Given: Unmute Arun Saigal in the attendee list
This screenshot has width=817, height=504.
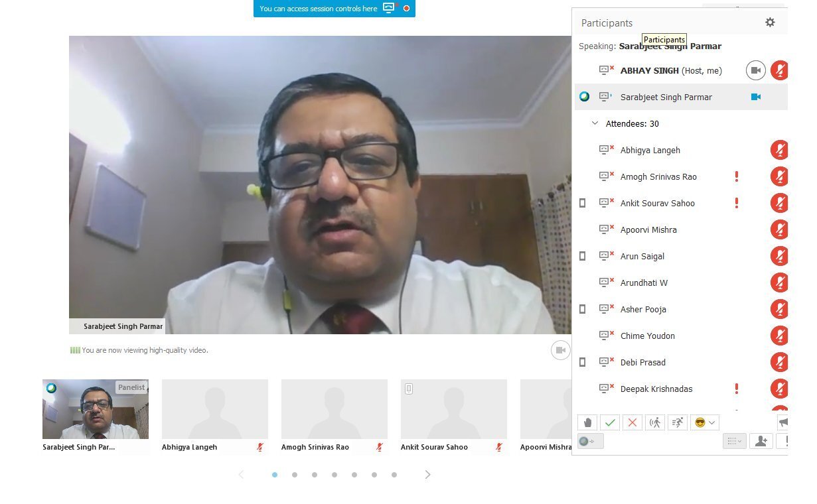Looking at the screenshot, I should (779, 256).
